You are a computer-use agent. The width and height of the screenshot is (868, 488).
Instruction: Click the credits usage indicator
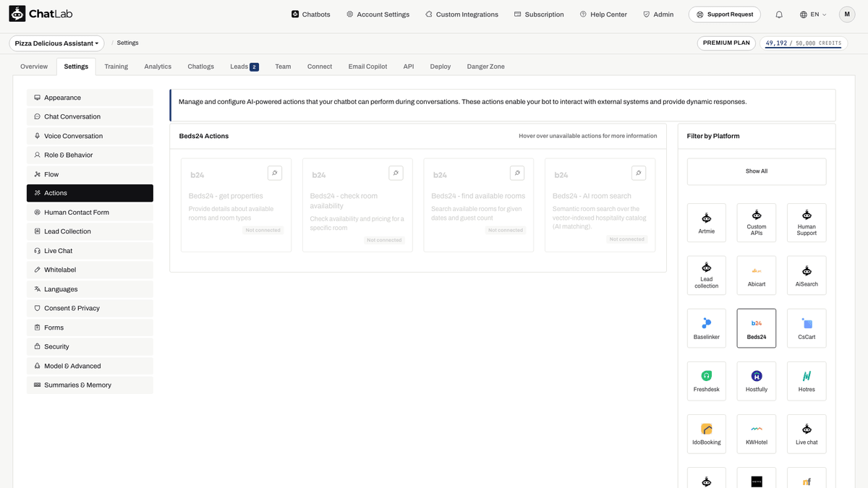click(803, 43)
